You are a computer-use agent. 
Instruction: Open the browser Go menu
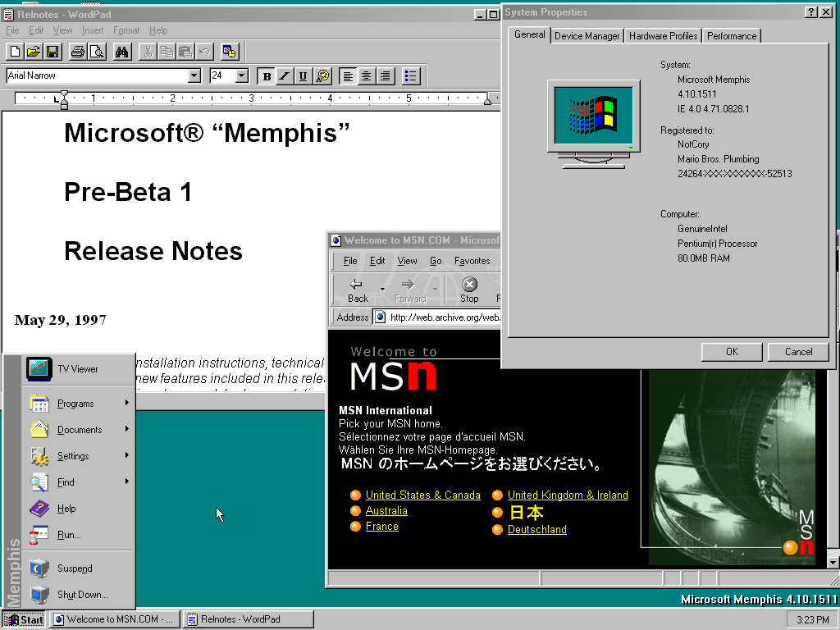(x=436, y=261)
